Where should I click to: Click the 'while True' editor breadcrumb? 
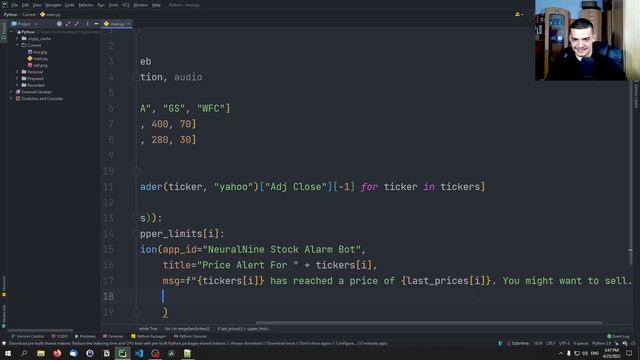(148, 329)
